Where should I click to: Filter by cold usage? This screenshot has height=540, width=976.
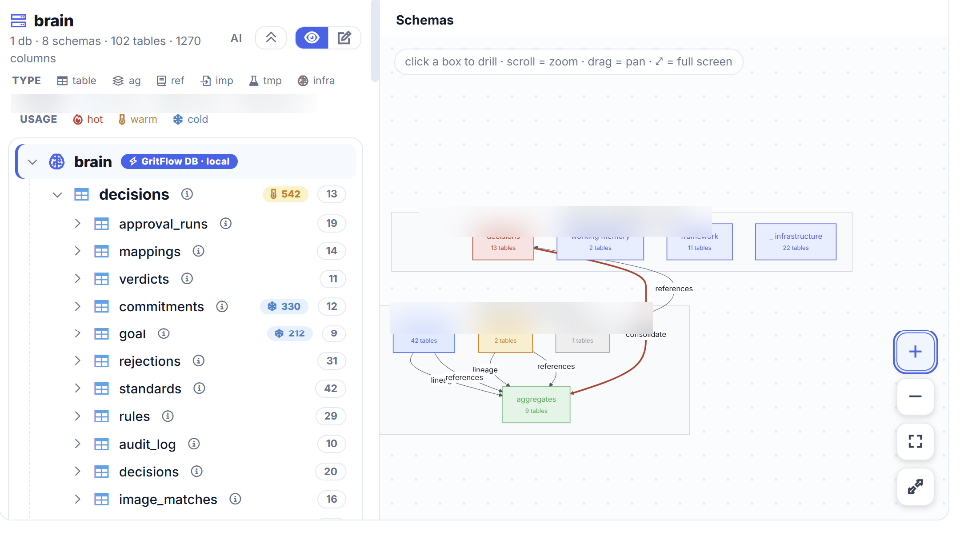(190, 119)
